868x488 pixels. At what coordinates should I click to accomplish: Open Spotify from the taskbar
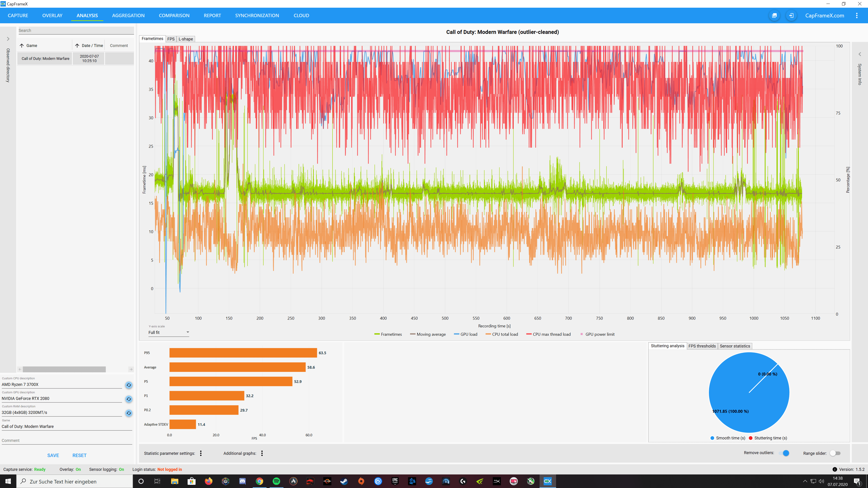click(x=276, y=481)
